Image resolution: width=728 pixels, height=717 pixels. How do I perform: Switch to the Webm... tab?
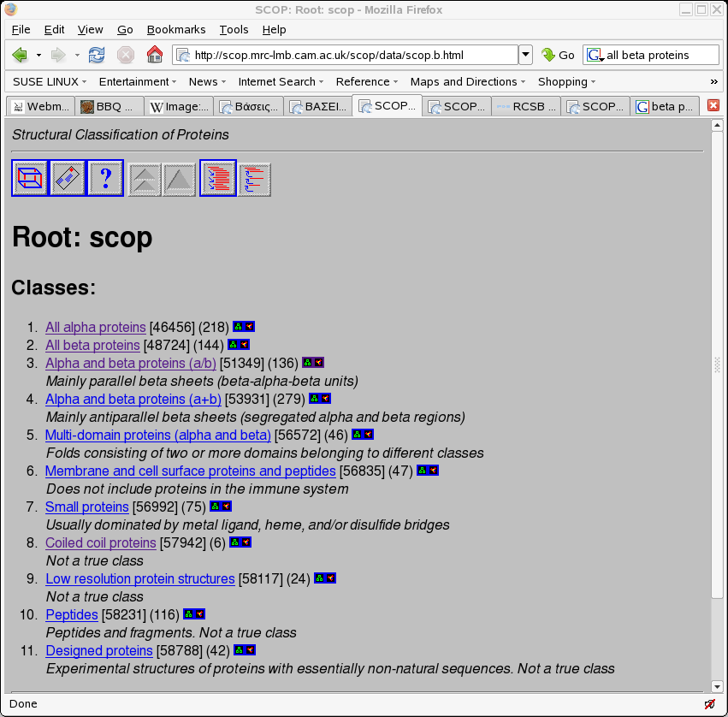[40, 106]
